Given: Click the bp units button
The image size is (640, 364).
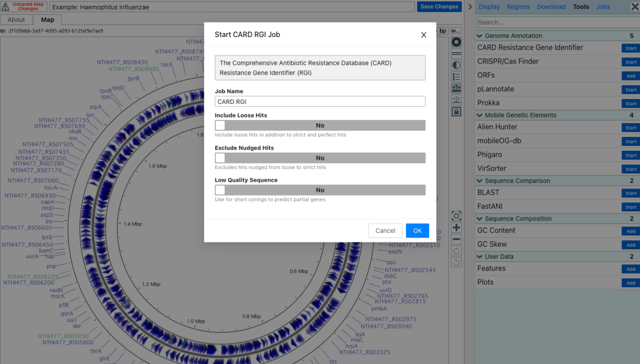Looking at the screenshot, I should [x=443, y=31].
